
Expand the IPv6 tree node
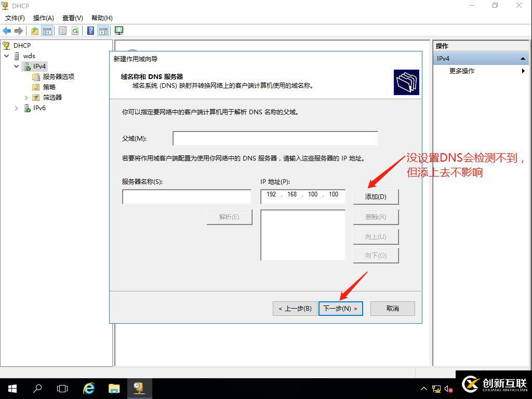click(16, 108)
